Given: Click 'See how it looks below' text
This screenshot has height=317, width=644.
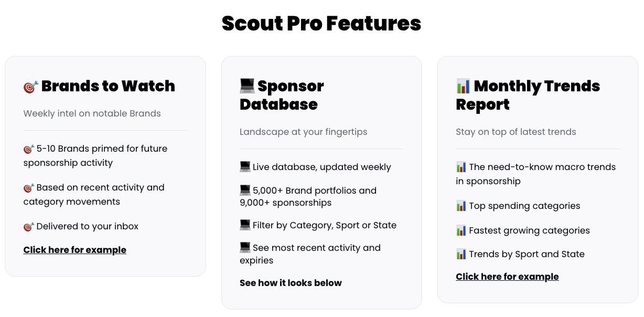Looking at the screenshot, I should pyautogui.click(x=291, y=283).
